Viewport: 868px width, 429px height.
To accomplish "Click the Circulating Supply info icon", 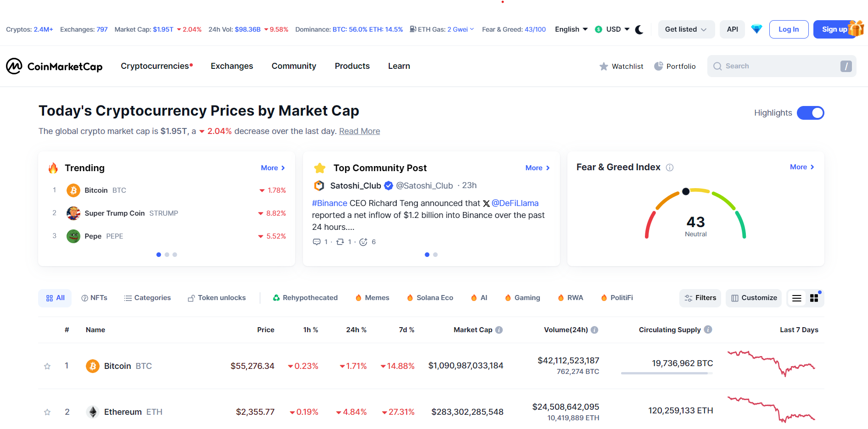I will (x=708, y=329).
